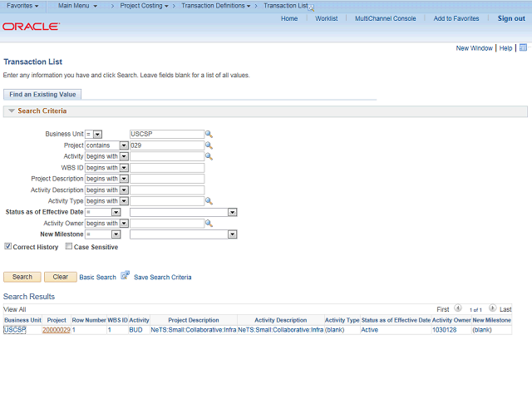Open project 20000029 link
Image resolution: width=532 pixels, height=399 pixels.
click(57, 330)
